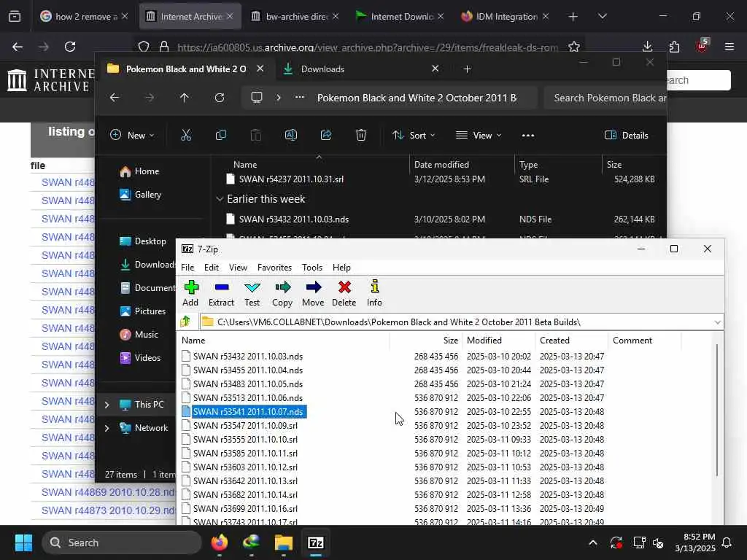
Task: Open the New dropdown in File Explorer
Action: (x=132, y=135)
